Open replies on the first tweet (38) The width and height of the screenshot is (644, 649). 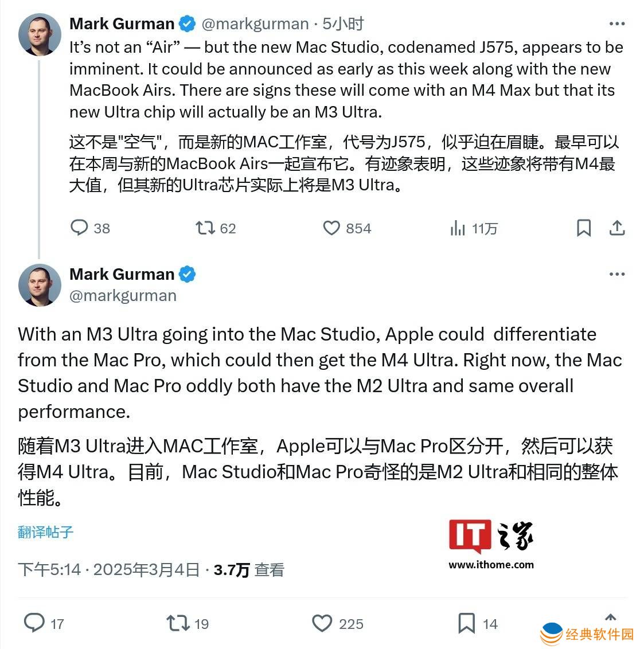coord(90,228)
